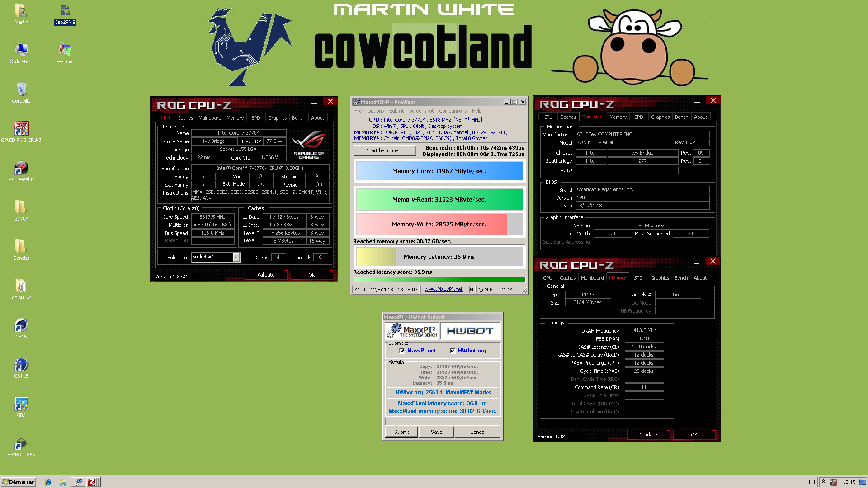Screen dimensions: 868x488
Task: Click the MaxxMEM² title bar app icon
Action: (x=357, y=102)
